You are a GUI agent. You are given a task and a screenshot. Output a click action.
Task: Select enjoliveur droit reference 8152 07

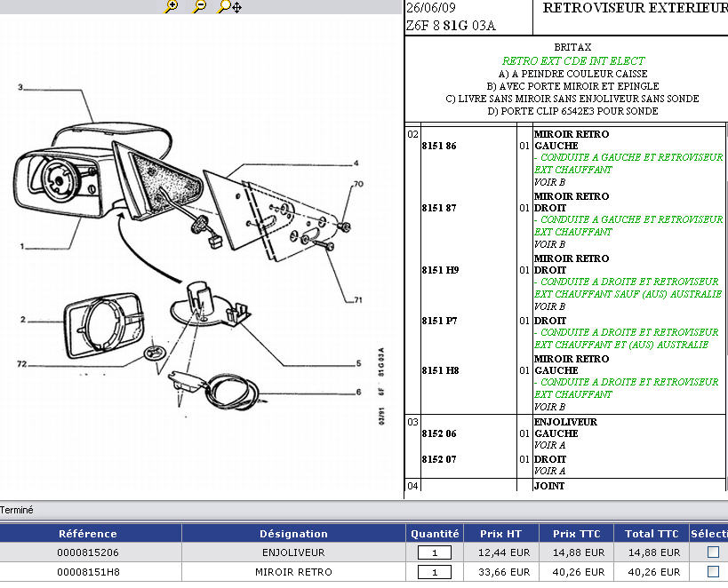click(439, 459)
